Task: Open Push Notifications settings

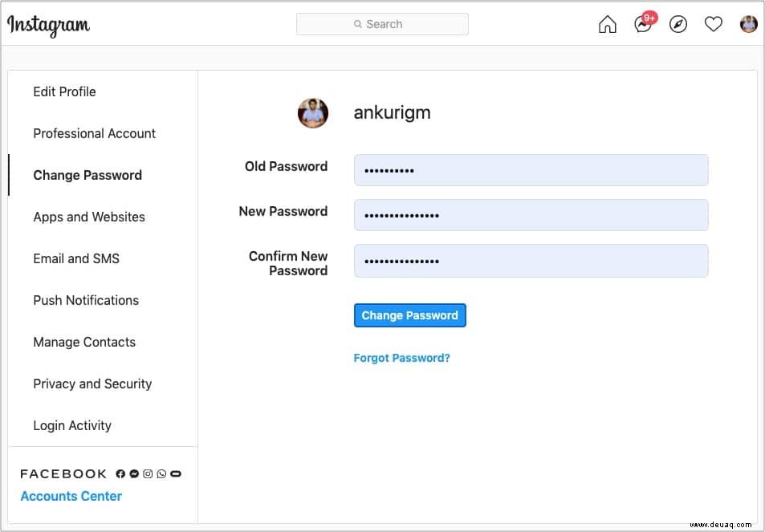Action: pos(86,300)
